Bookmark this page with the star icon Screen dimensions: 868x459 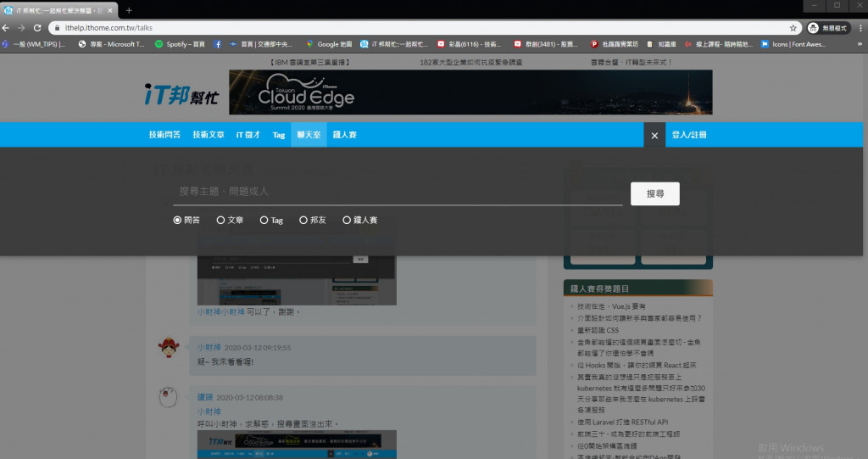coord(793,28)
